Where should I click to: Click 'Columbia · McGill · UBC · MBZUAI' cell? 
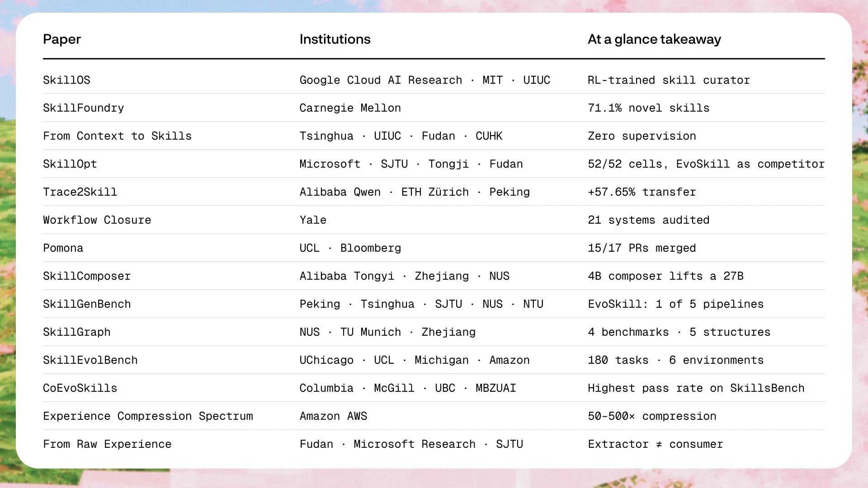[407, 388]
